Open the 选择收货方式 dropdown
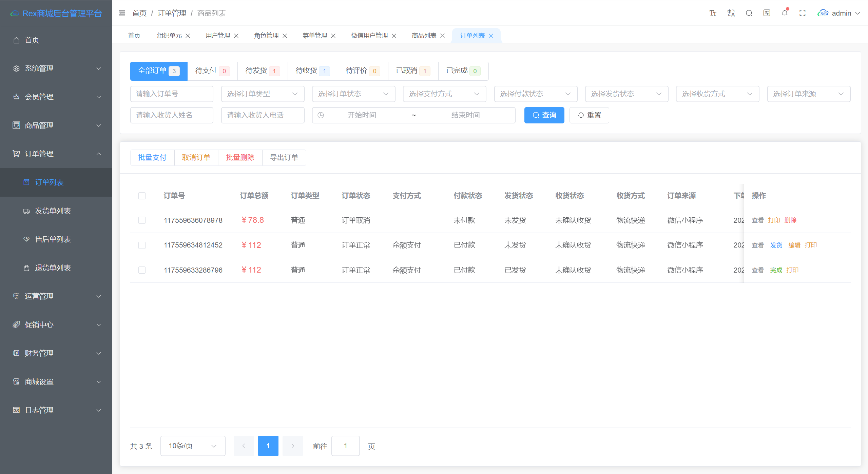The width and height of the screenshot is (868, 474). pos(717,94)
